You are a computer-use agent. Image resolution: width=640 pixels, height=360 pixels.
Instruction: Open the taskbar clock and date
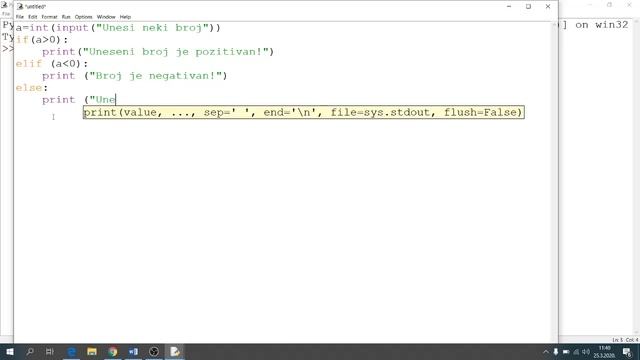604,352
